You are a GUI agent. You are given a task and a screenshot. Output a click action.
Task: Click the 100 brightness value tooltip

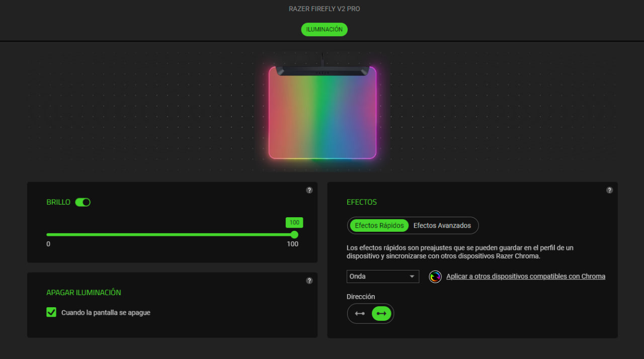pos(294,222)
